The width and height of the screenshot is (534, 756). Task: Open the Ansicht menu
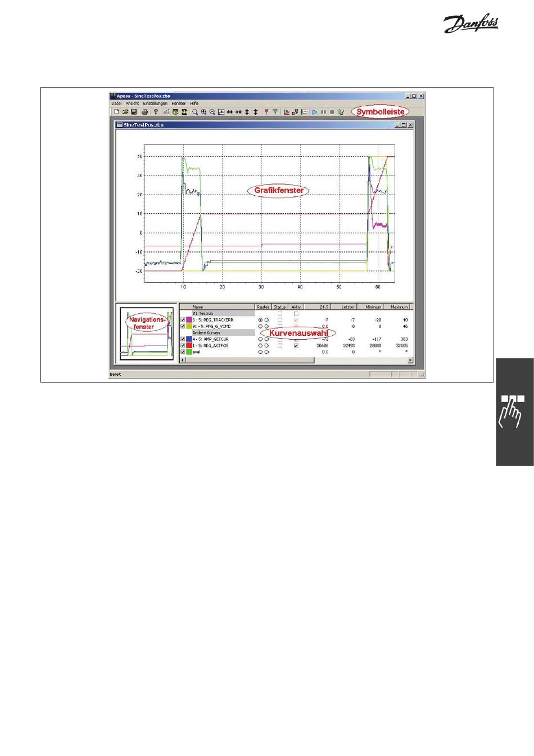(132, 103)
